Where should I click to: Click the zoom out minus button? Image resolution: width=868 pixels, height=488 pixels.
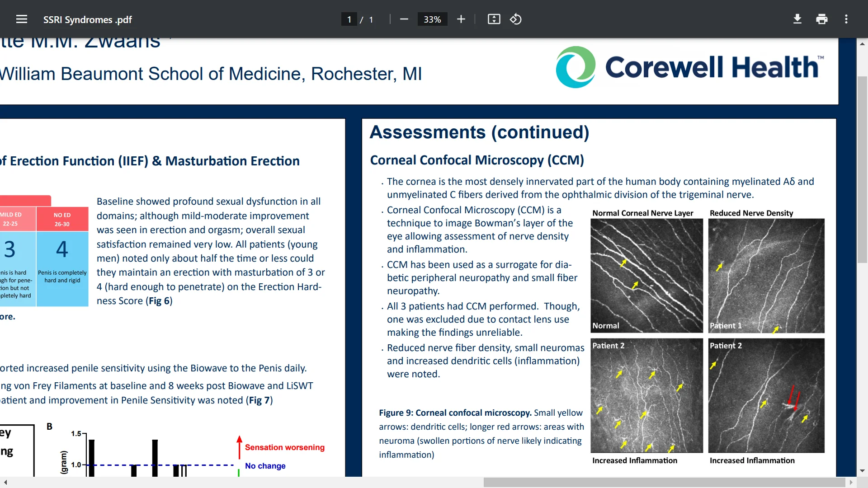click(404, 19)
